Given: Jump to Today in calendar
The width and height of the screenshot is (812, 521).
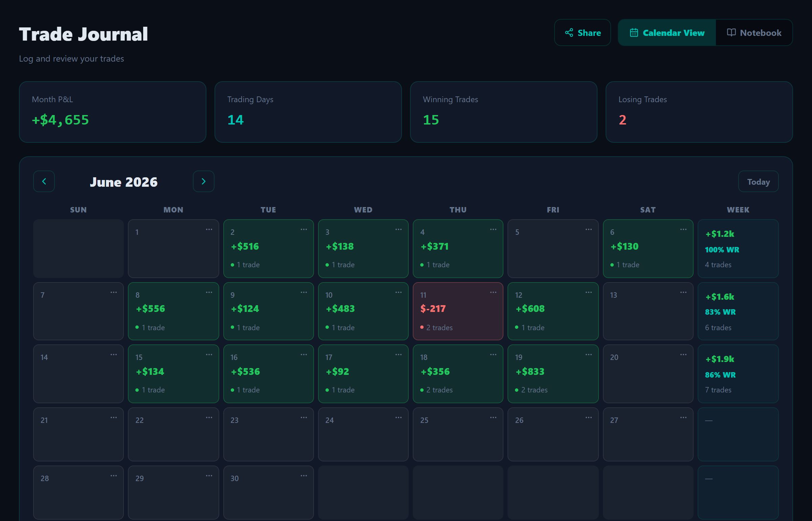Looking at the screenshot, I should point(758,182).
